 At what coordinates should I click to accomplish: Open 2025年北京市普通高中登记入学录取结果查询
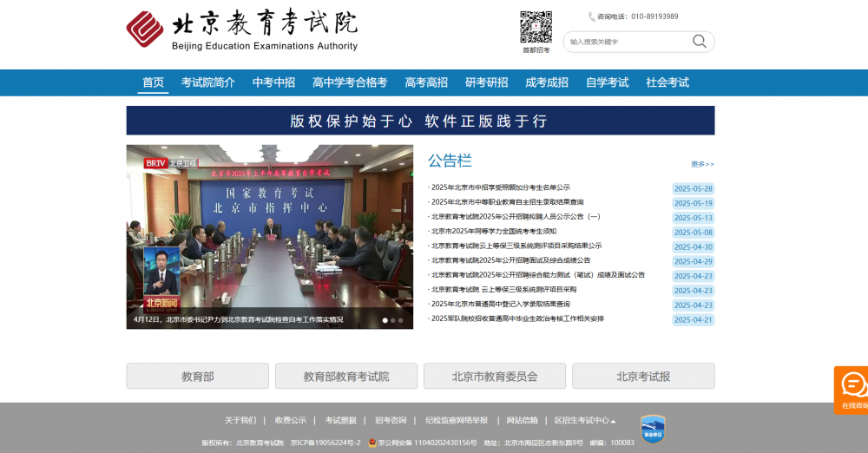[501, 304]
